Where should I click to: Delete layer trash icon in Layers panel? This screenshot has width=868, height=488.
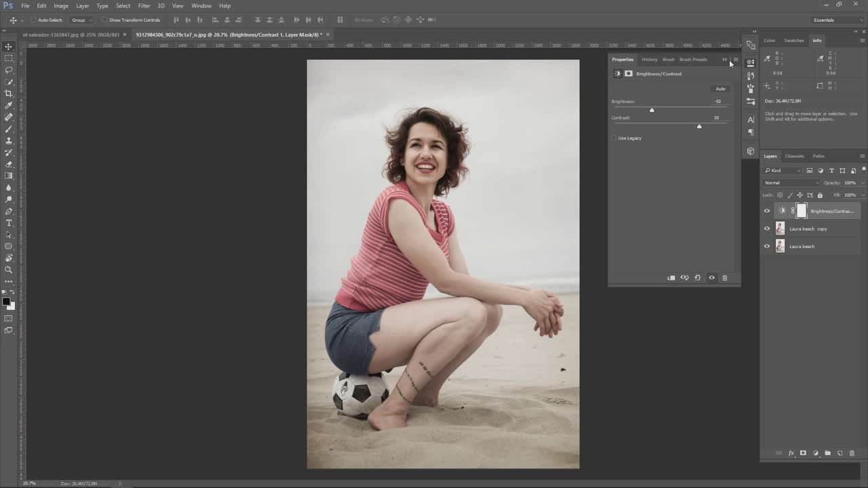852,453
